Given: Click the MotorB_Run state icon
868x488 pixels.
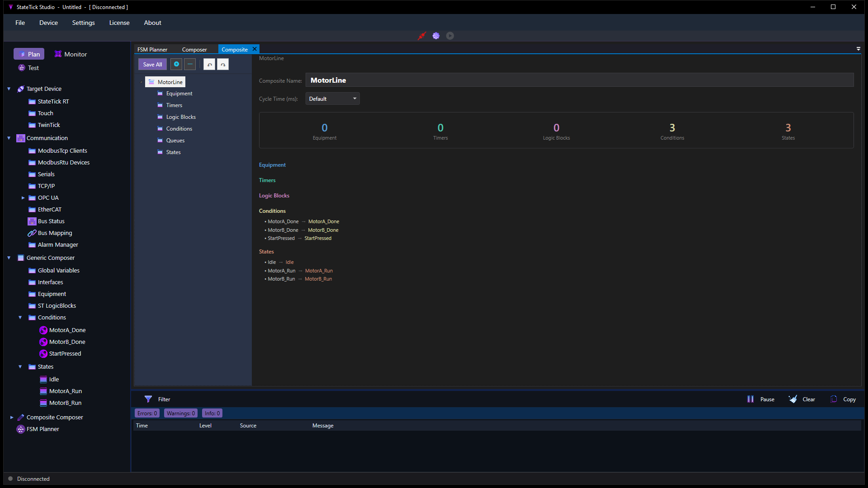Looking at the screenshot, I should (43, 403).
